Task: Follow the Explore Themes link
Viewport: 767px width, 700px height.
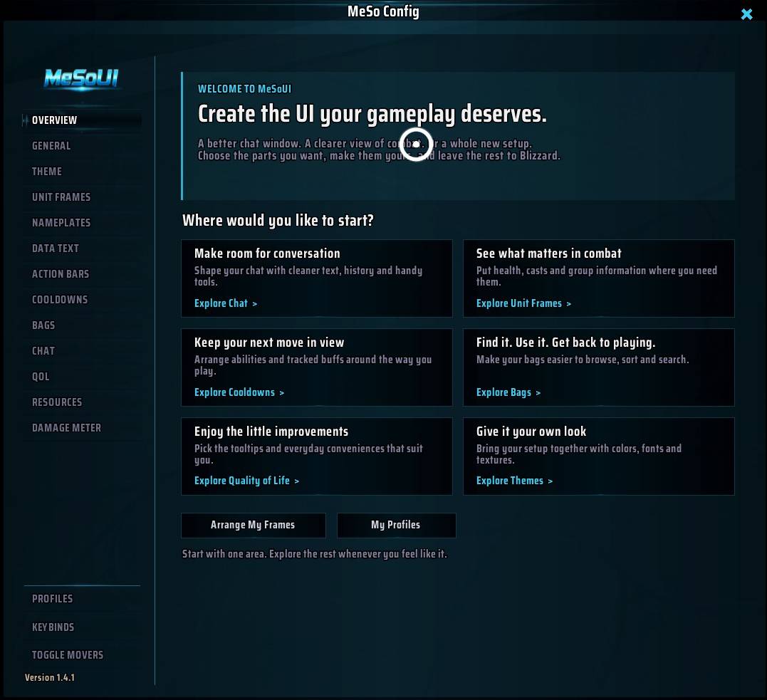Action: pyautogui.click(x=514, y=481)
